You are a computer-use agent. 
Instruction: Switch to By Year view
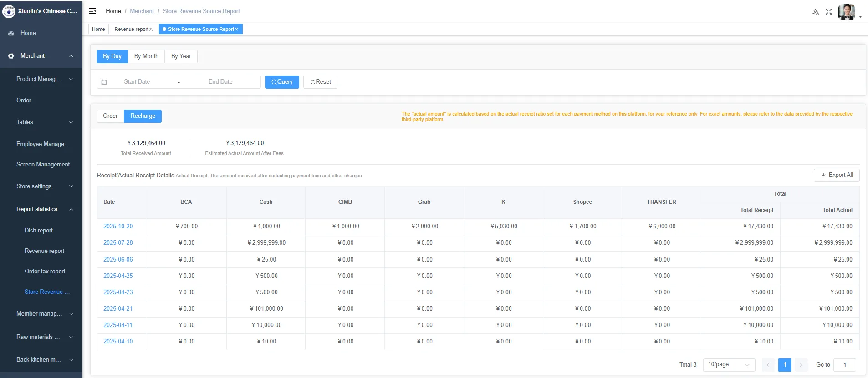(181, 56)
